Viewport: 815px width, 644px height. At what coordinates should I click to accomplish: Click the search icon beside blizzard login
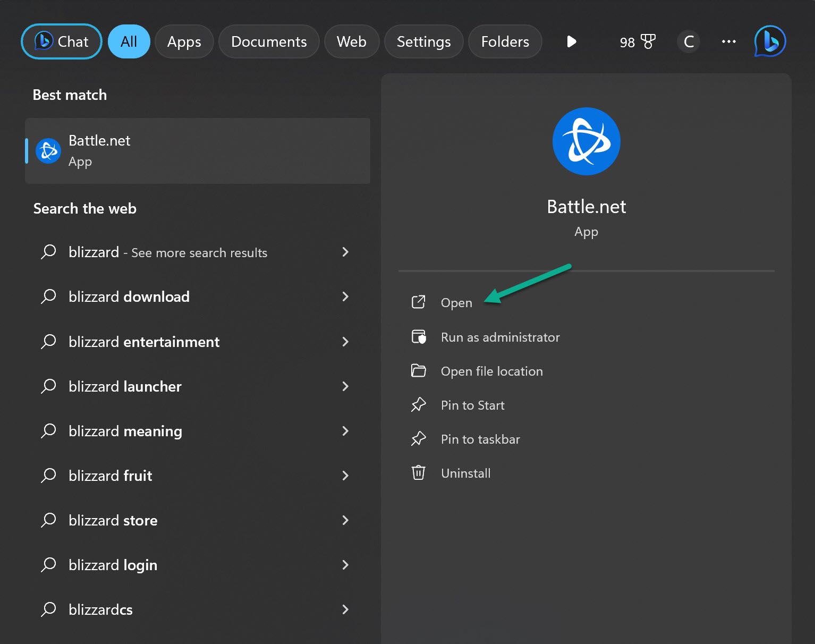(48, 564)
